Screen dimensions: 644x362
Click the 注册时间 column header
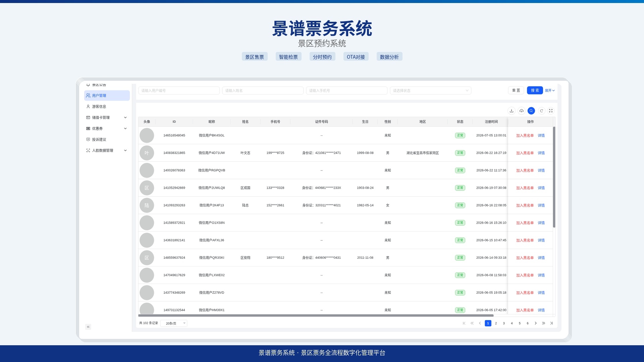pyautogui.click(x=491, y=122)
